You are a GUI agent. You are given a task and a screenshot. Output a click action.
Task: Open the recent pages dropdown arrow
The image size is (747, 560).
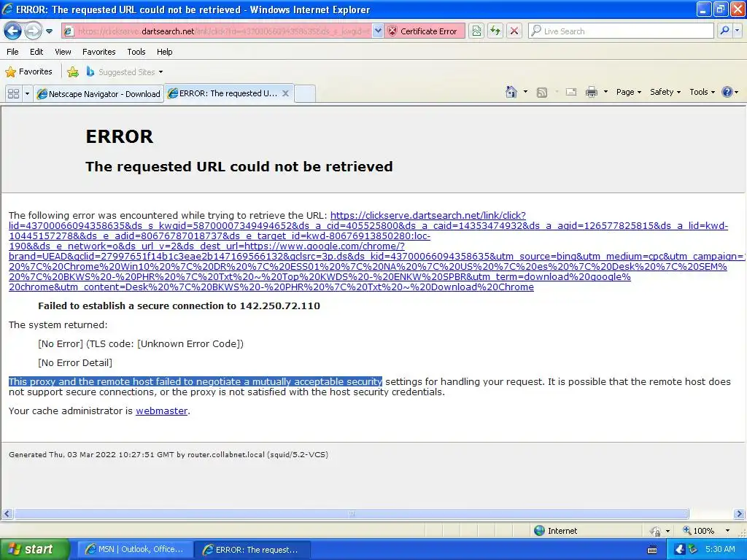coord(49,31)
